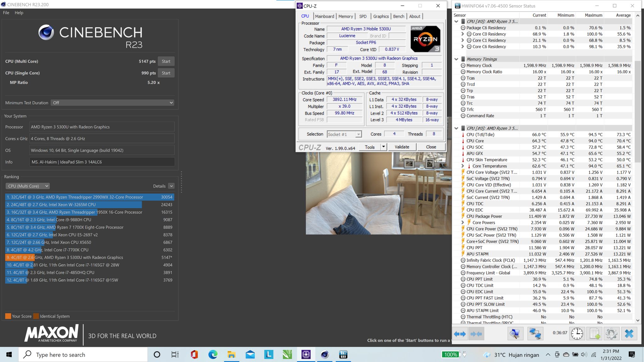The image size is (644, 362).
Task: Open Cortana circle on taskbar
Action: (x=157, y=354)
